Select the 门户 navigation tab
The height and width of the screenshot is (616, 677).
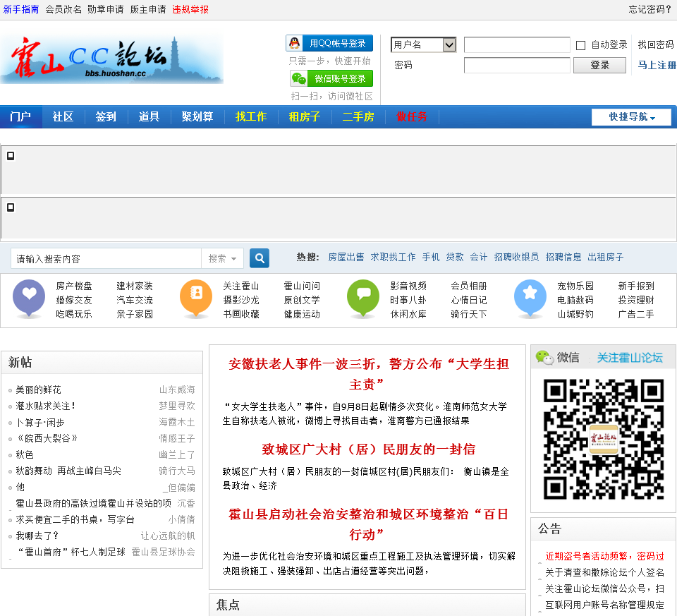click(x=20, y=116)
